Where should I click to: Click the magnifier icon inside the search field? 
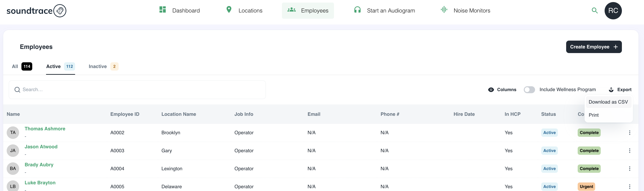pos(17,90)
